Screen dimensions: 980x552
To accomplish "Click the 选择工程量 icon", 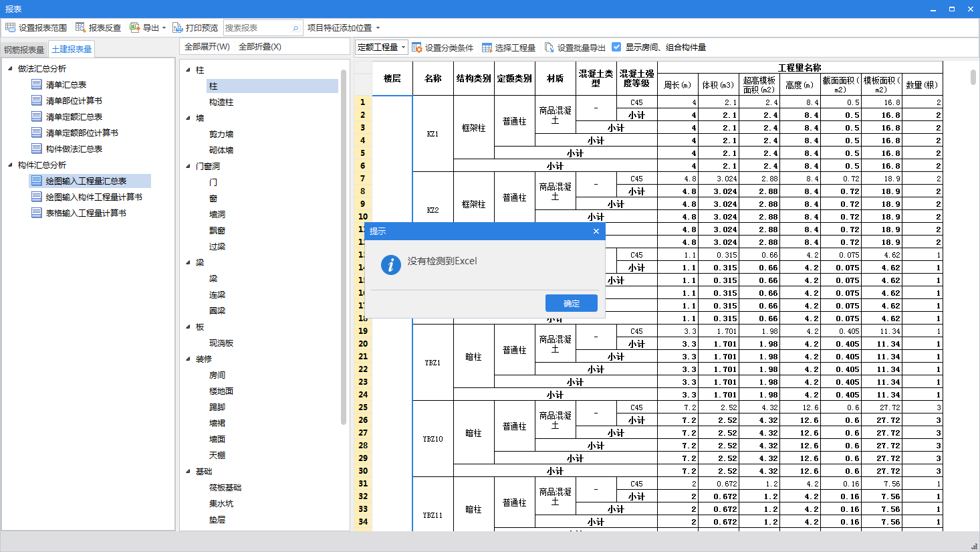I will [487, 48].
